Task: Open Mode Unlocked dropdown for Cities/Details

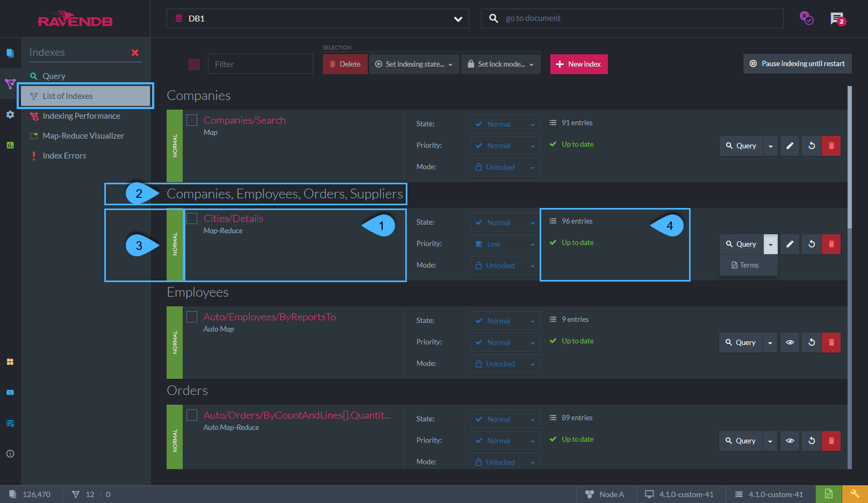Action: coord(505,265)
